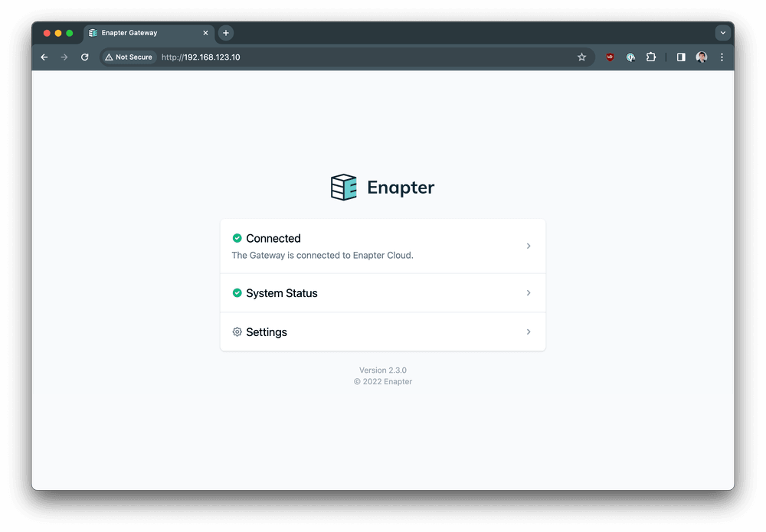Expand the Connected row chevron
This screenshot has height=532, width=766.
coord(528,246)
